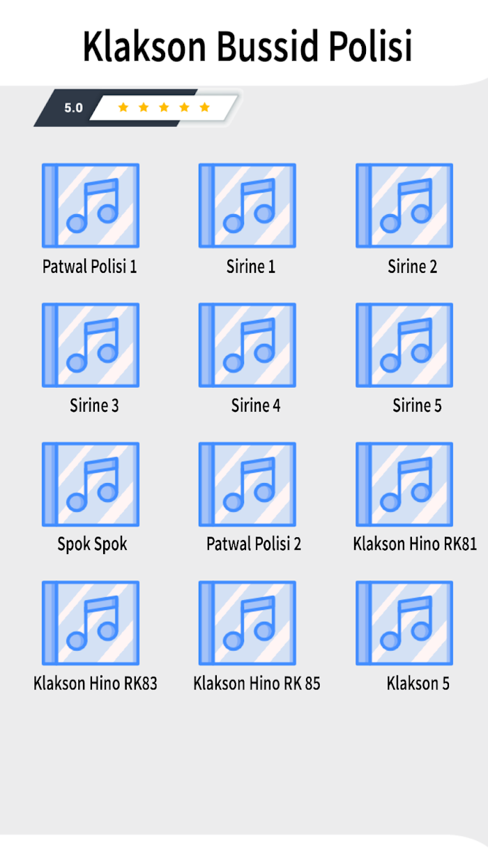
Task: Click the Klakson Bussid Polisi title
Action: point(247,47)
